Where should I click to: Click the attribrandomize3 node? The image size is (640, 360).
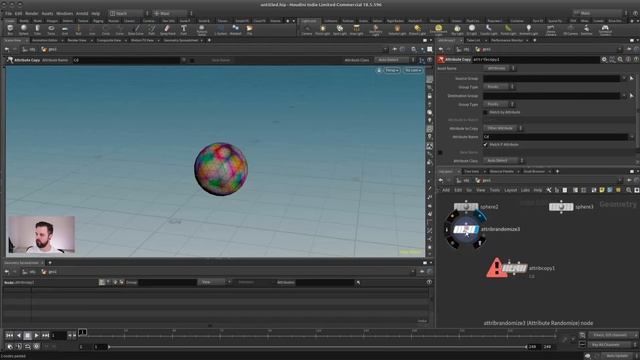(x=466, y=230)
